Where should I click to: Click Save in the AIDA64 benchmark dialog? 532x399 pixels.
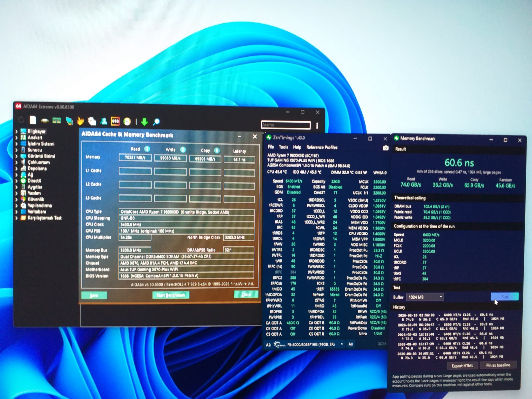coord(94,295)
